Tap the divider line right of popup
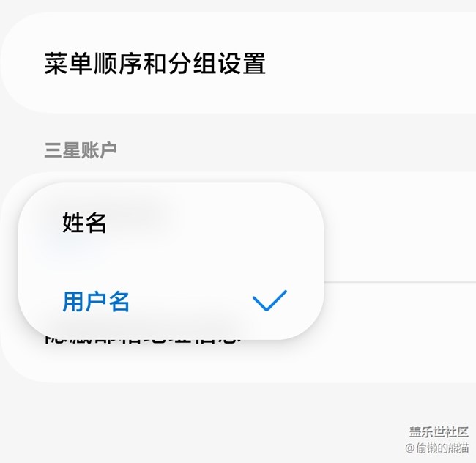The image size is (476, 463). [x=400, y=282]
